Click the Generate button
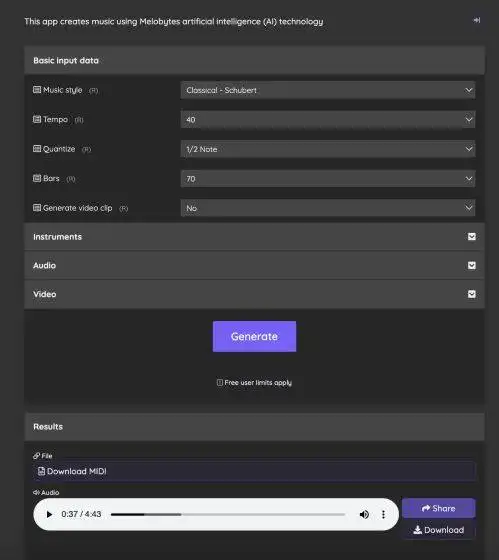The image size is (499, 560). tap(254, 336)
